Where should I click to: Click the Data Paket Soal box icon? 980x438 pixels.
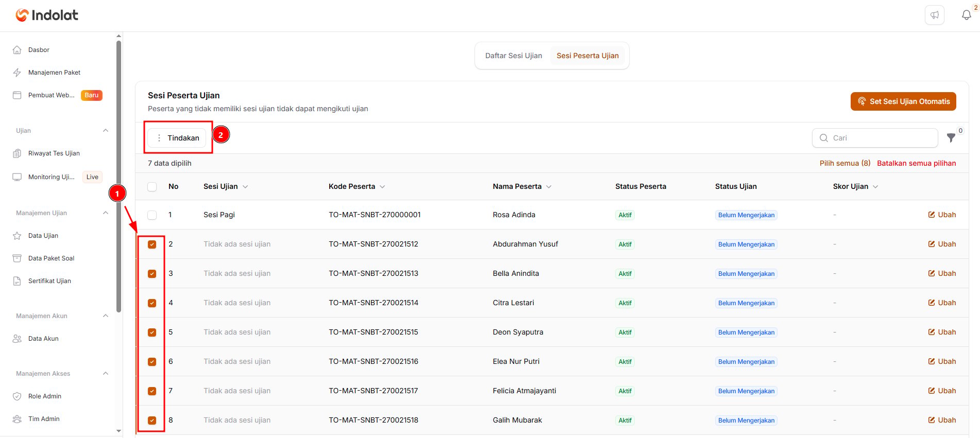click(x=17, y=258)
